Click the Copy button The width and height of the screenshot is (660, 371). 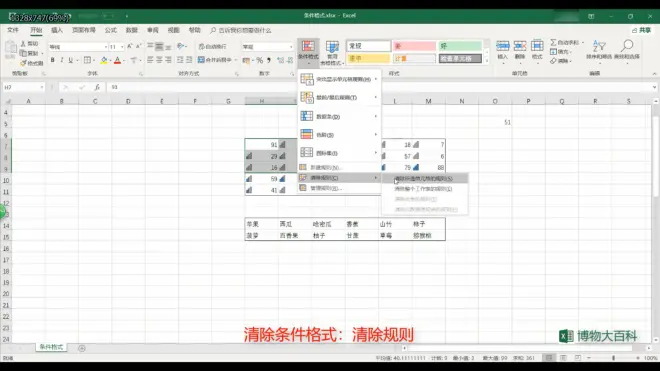coord(29,53)
